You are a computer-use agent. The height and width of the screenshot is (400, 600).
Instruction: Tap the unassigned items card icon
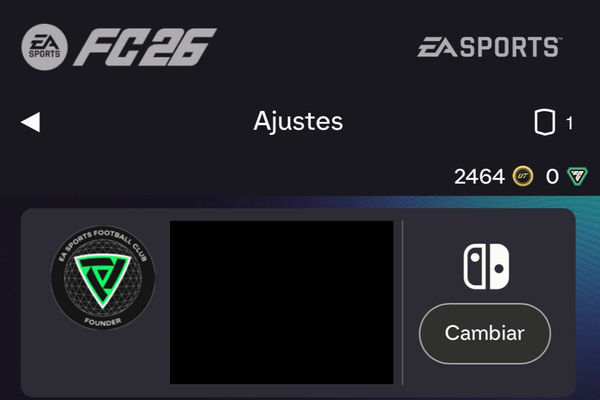click(x=545, y=122)
